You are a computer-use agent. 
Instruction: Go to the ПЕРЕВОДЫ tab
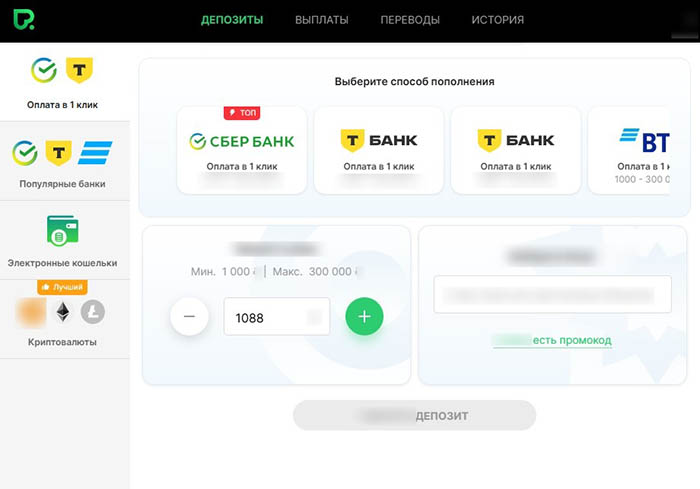pos(410,20)
